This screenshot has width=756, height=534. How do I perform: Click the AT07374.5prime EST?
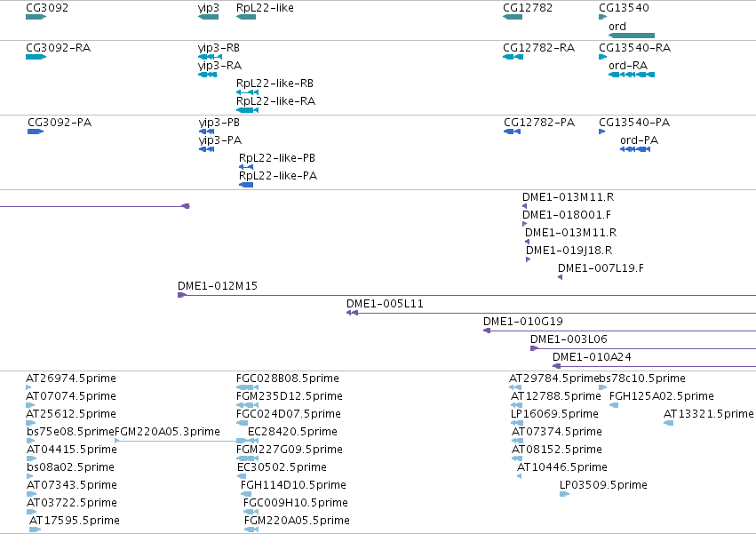[517, 442]
